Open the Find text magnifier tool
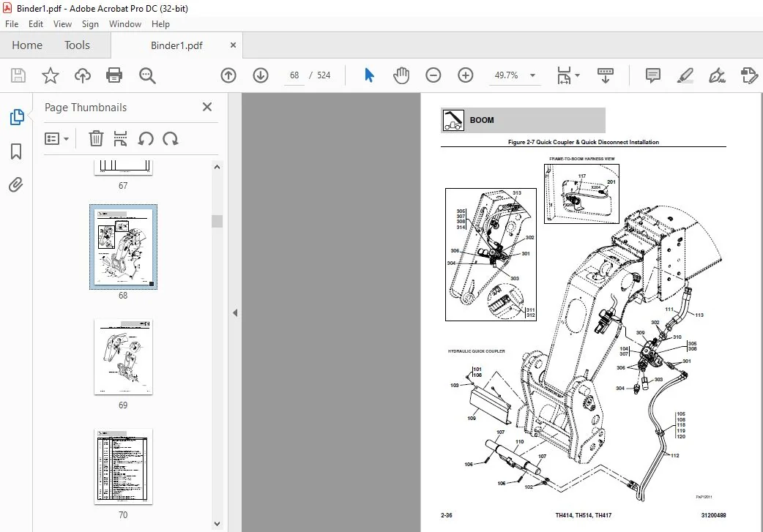Screen dimensions: 763x532 [147, 75]
